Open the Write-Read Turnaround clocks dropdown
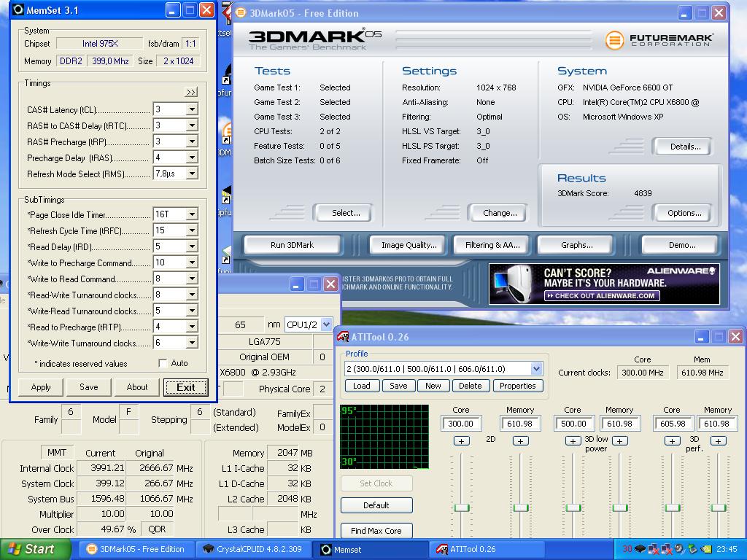 (192, 311)
